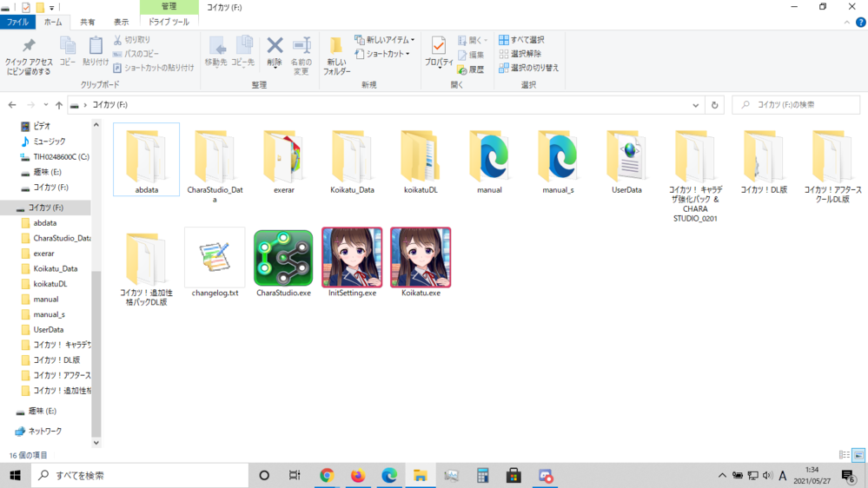The width and height of the screenshot is (868, 488).
Task: Click the navigation pane scroll down arrow
Action: pyautogui.click(x=96, y=443)
